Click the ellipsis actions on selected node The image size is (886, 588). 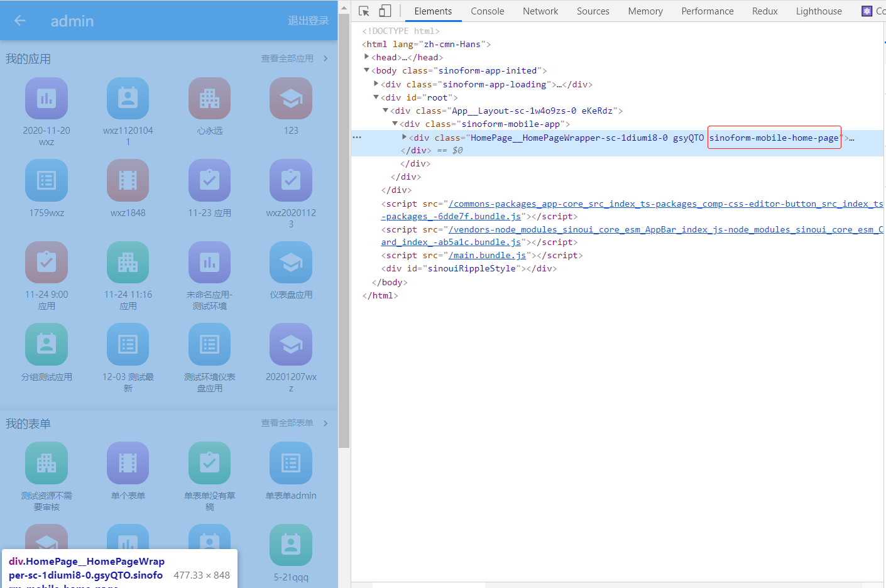357,137
